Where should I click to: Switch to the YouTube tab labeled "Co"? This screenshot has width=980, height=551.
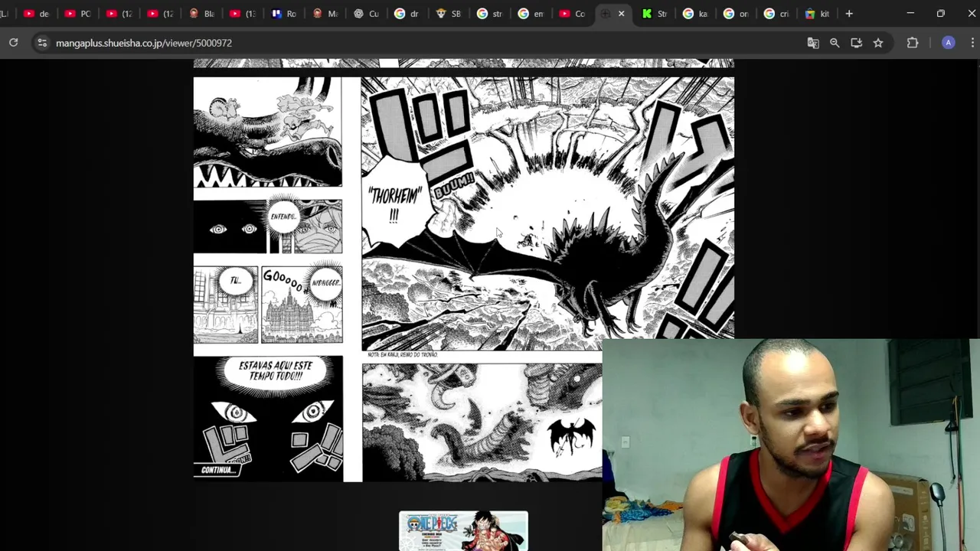(x=573, y=14)
